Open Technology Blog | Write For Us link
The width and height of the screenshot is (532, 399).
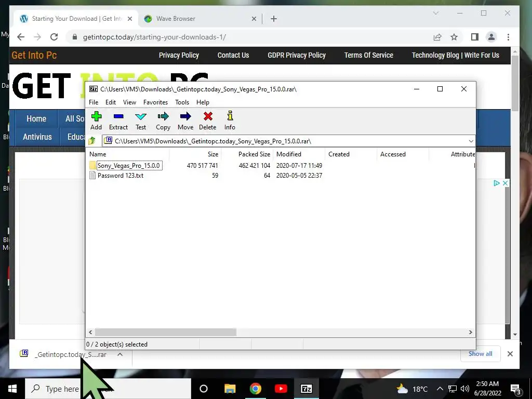click(x=455, y=55)
